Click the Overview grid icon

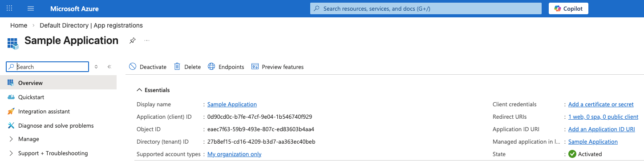pyautogui.click(x=11, y=83)
